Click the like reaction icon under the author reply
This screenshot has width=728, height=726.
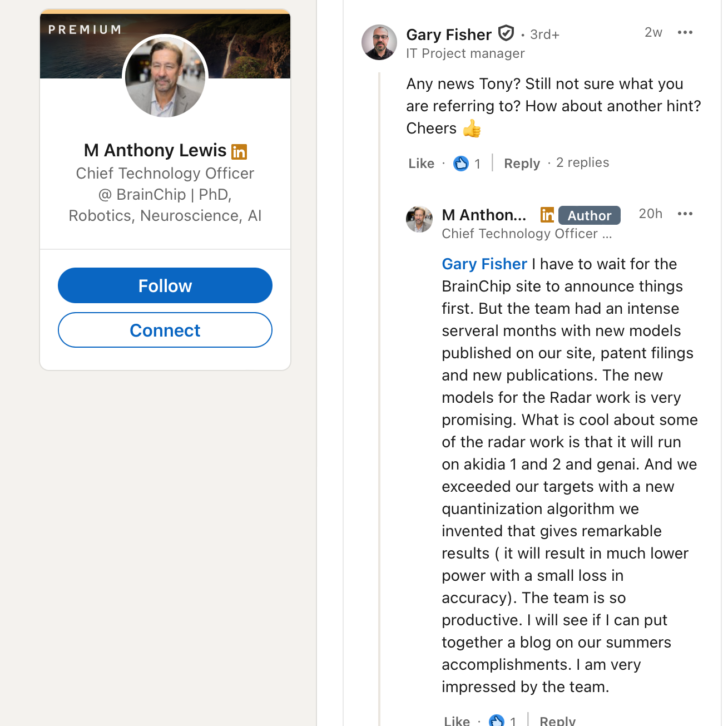pyautogui.click(x=497, y=721)
